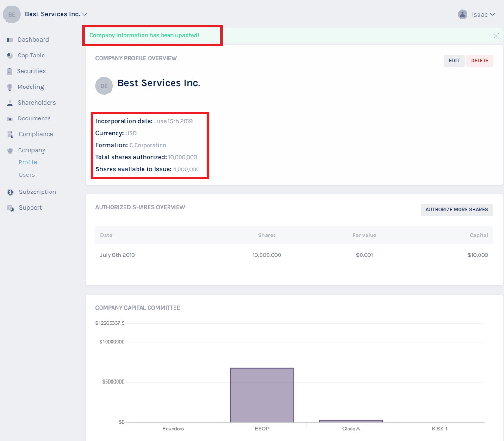Open the Shareholders page
Image resolution: width=504 pixels, height=441 pixels.
pos(37,103)
